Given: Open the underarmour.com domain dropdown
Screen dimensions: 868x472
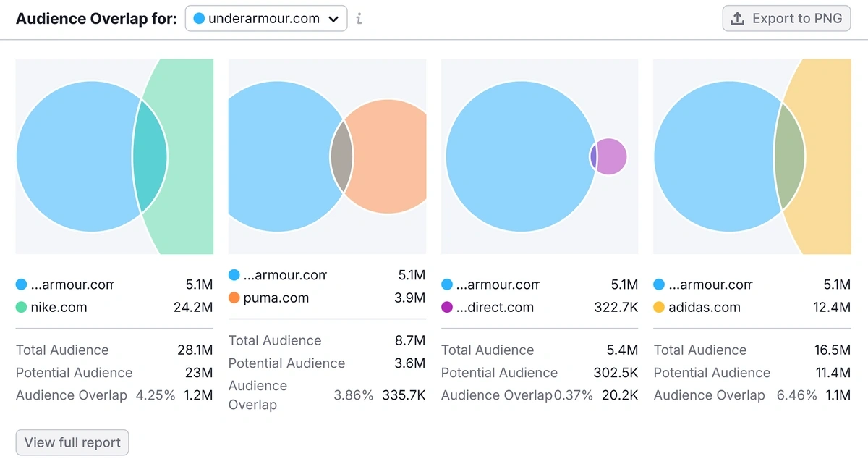Looking at the screenshot, I should pos(265,19).
